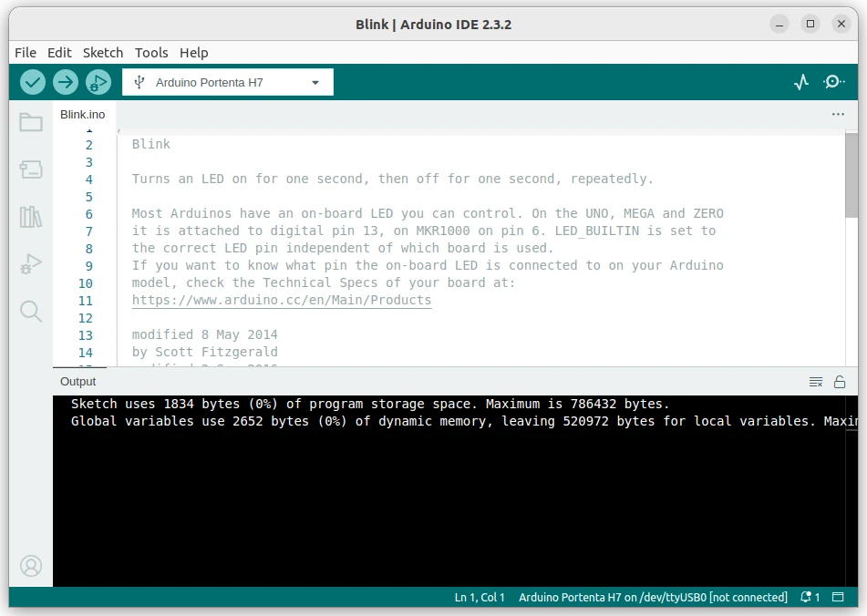Open the Debug panel sidebar icon
The width and height of the screenshot is (867, 616).
31,264
